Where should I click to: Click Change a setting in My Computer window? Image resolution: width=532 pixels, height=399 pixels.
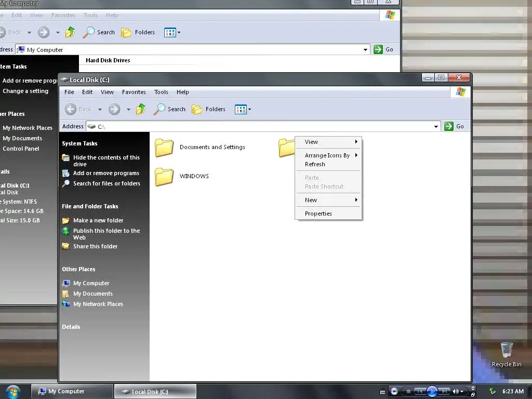pos(25,91)
